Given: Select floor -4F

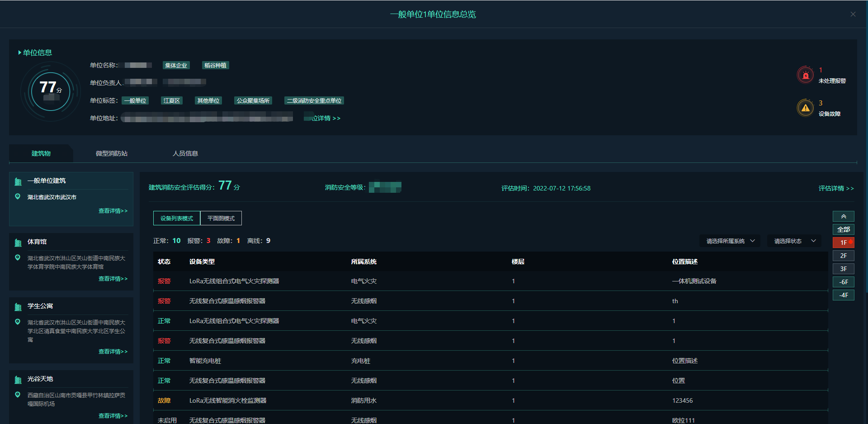Looking at the screenshot, I should tap(844, 295).
